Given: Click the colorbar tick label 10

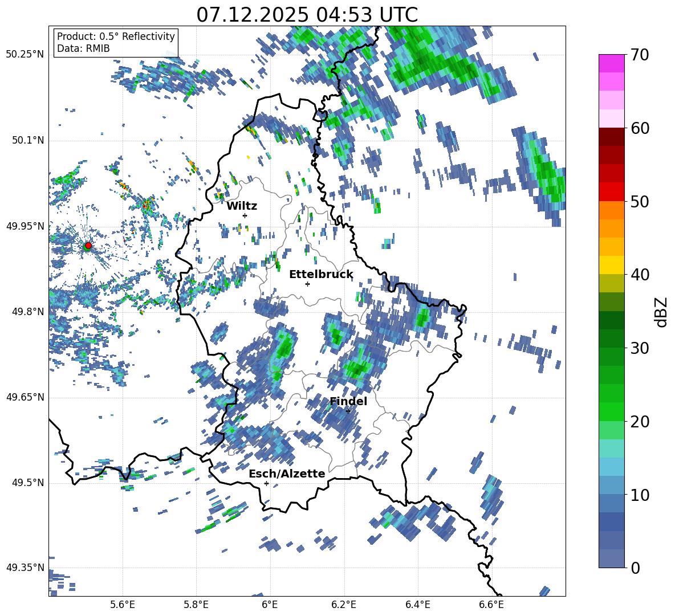Looking at the screenshot, I should coord(640,495).
